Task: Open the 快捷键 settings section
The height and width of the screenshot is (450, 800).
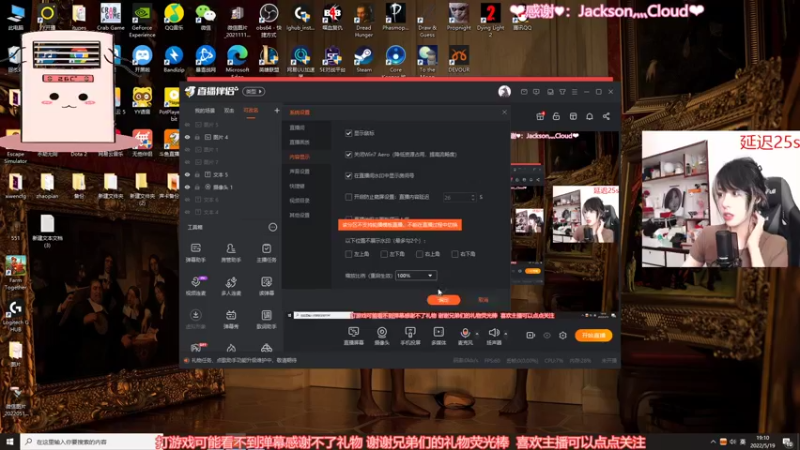Action: point(297,186)
